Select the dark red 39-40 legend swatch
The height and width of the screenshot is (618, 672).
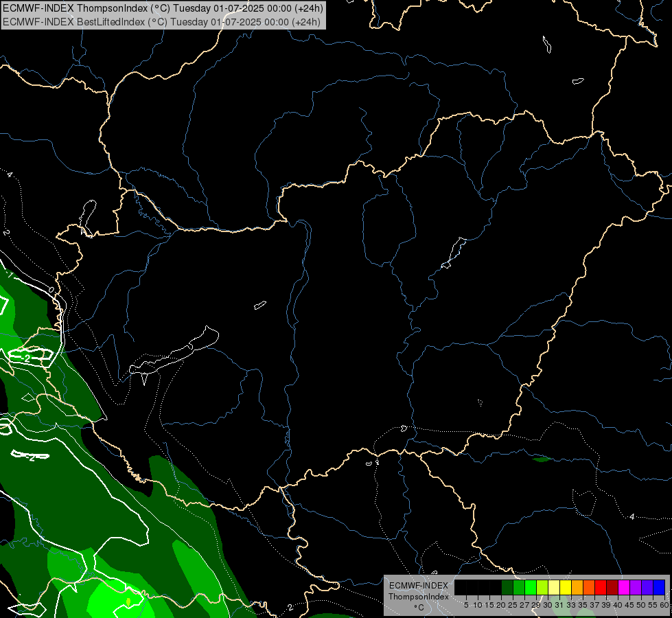[612, 587]
